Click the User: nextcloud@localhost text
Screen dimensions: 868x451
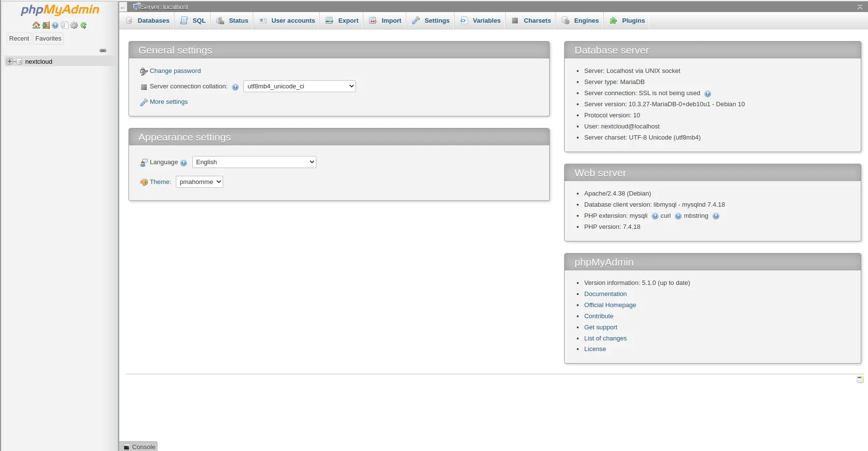point(622,127)
